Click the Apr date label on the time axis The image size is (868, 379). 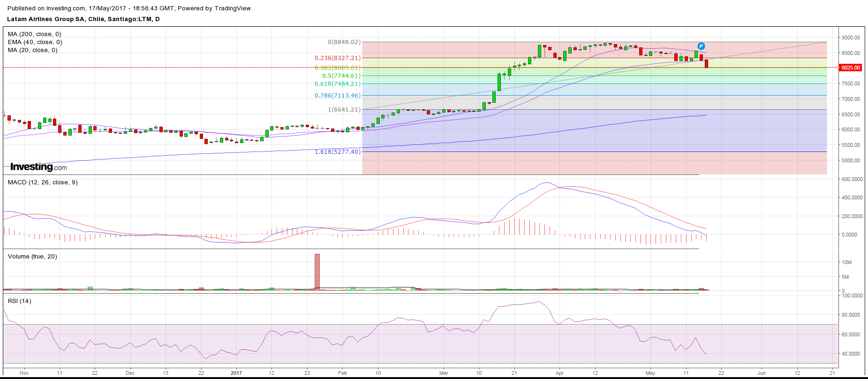pos(559,373)
